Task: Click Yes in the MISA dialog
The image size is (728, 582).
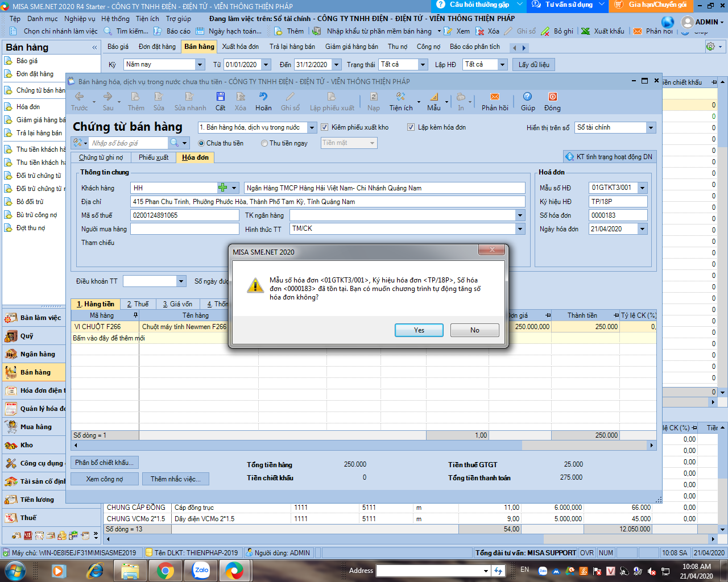Action: [419, 330]
